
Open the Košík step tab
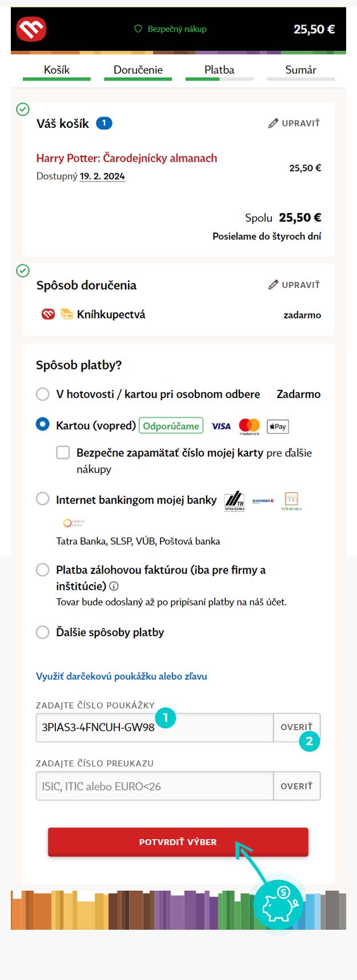[57, 71]
